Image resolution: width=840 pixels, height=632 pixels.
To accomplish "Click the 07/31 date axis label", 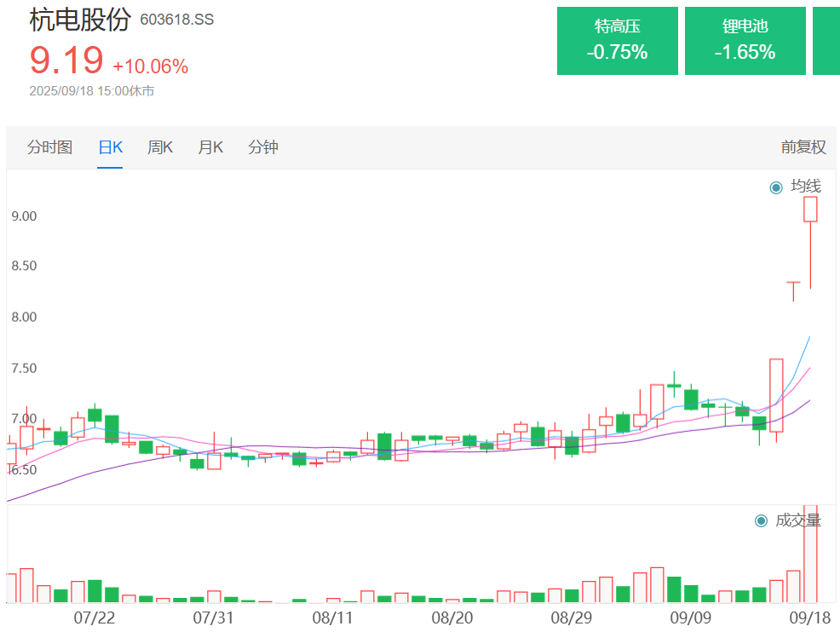I will coord(213,618).
